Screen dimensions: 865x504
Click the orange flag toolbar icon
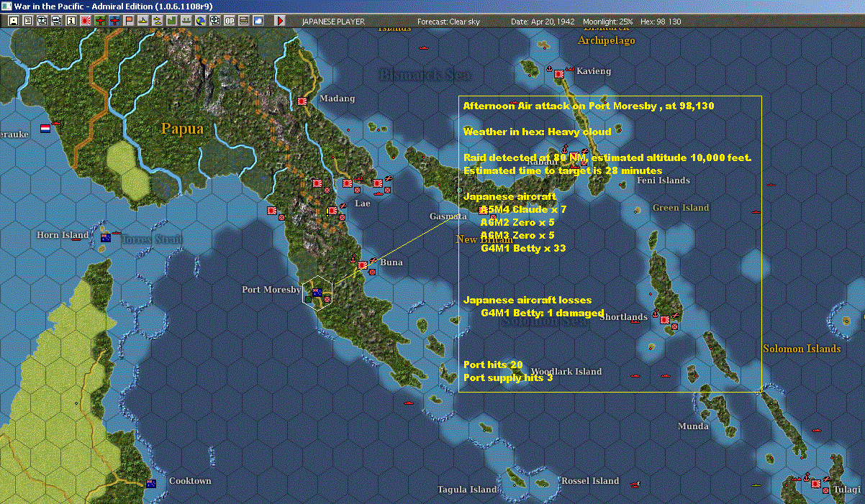click(130, 21)
